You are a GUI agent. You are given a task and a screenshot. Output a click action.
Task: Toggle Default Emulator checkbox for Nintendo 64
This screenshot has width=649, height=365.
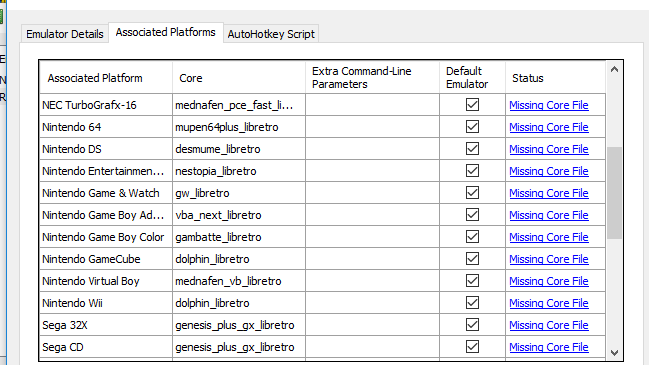point(472,127)
